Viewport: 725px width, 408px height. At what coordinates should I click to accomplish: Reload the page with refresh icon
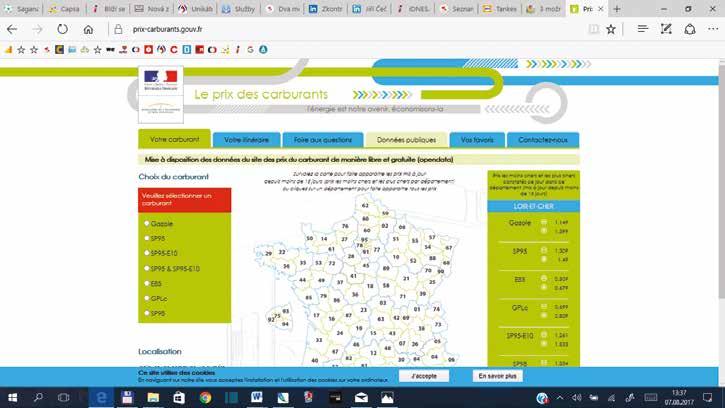click(62, 29)
